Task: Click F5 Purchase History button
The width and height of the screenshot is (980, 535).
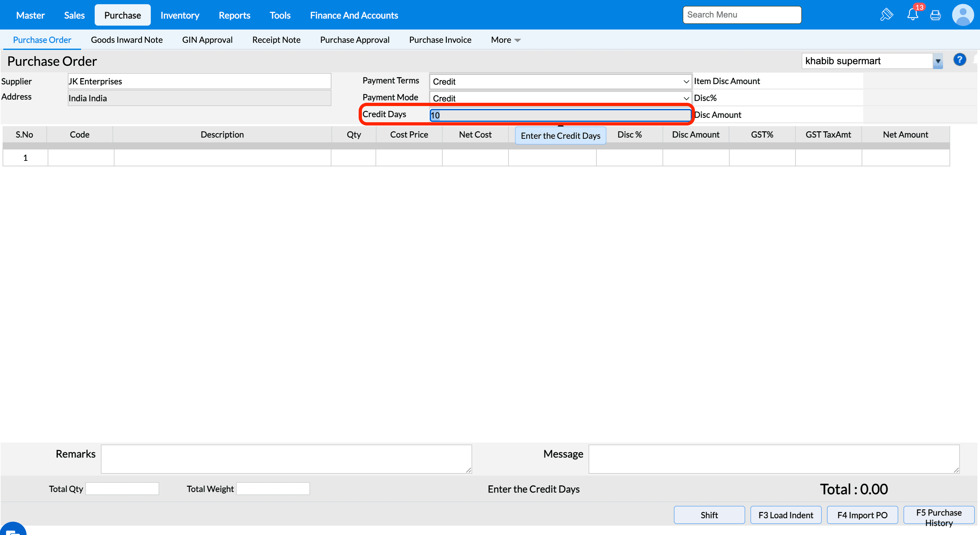Action: tap(938, 515)
